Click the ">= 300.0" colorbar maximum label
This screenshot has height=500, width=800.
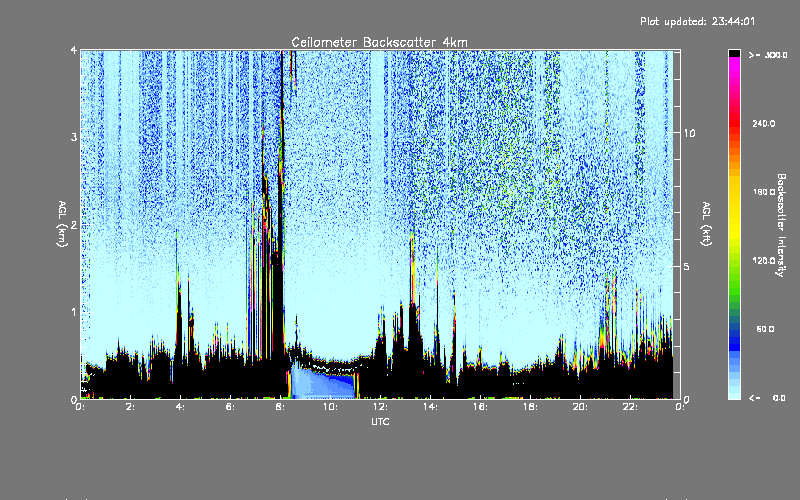[768, 55]
